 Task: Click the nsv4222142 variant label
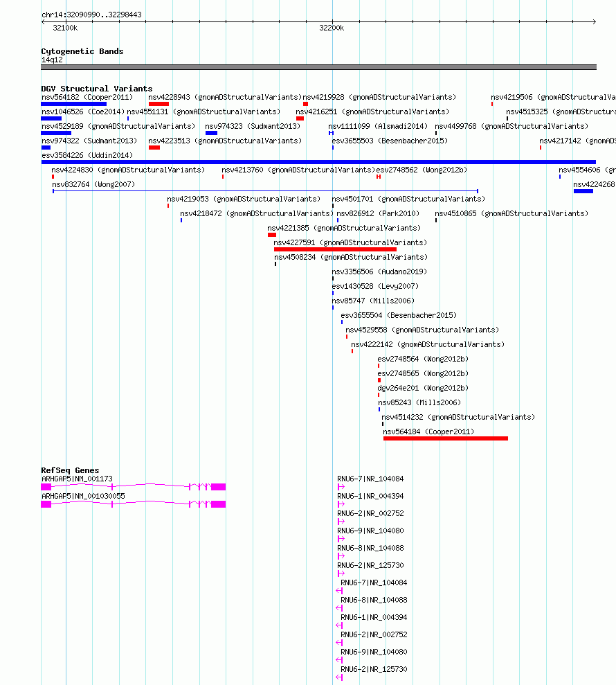[x=428, y=345]
